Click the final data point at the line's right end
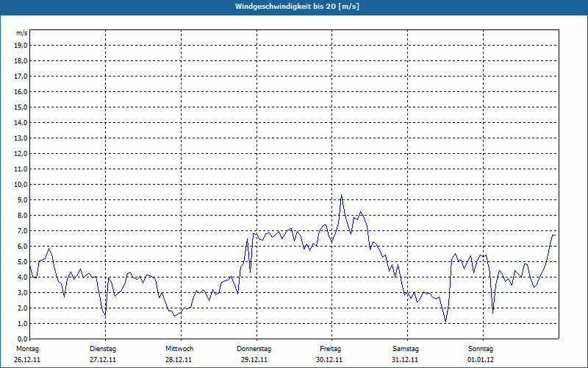588x368 pixels. (x=555, y=235)
